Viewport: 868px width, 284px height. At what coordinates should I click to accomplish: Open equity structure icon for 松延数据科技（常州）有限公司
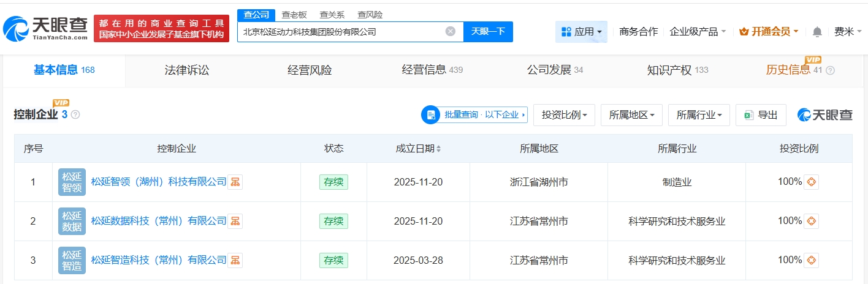235,221
